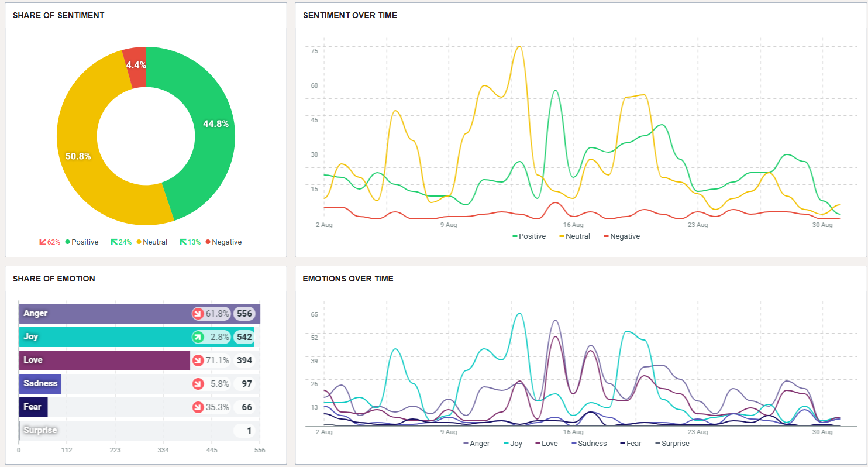Click the Anger count badge showing 556
Viewport: 868px width, 467px height.
pyautogui.click(x=244, y=314)
